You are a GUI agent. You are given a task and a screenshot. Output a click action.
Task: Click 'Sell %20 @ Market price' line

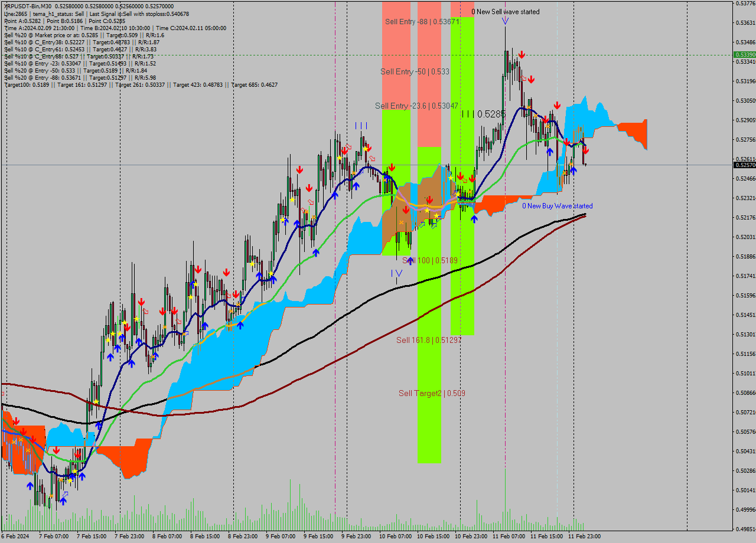pyautogui.click(x=84, y=35)
